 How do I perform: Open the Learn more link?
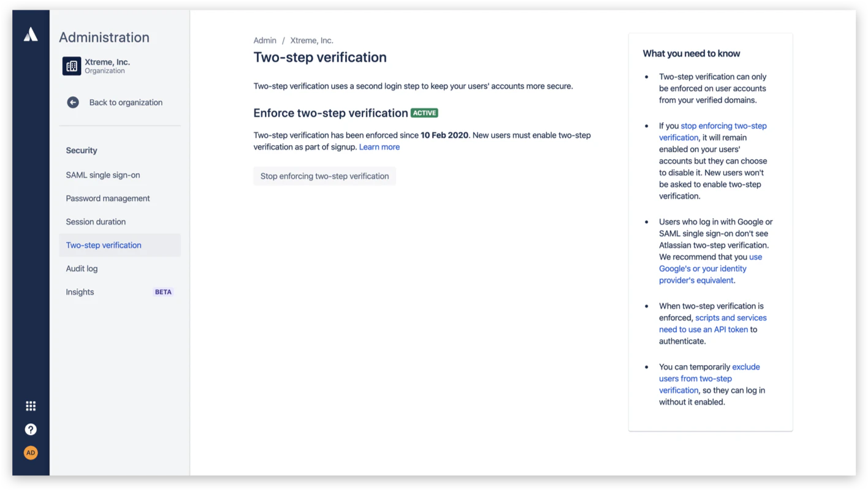(379, 146)
